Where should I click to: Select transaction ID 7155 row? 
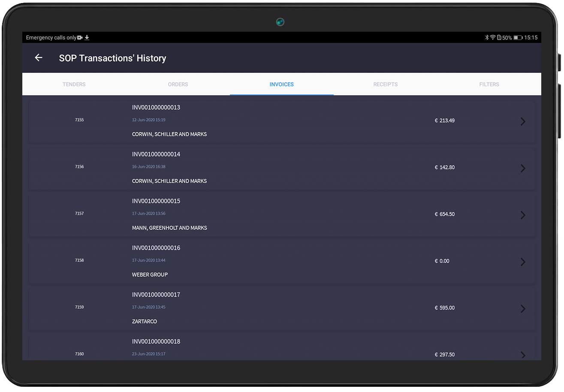click(79, 120)
